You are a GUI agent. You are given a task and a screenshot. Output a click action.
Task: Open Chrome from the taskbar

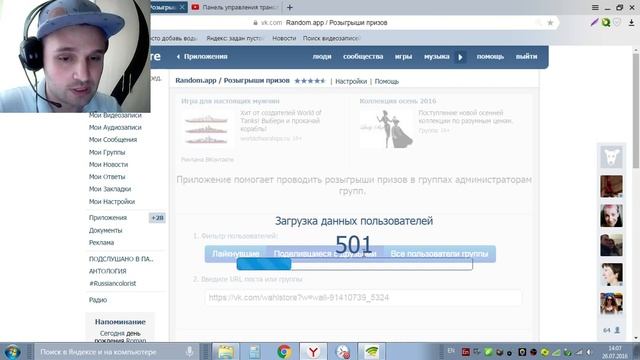284,351
